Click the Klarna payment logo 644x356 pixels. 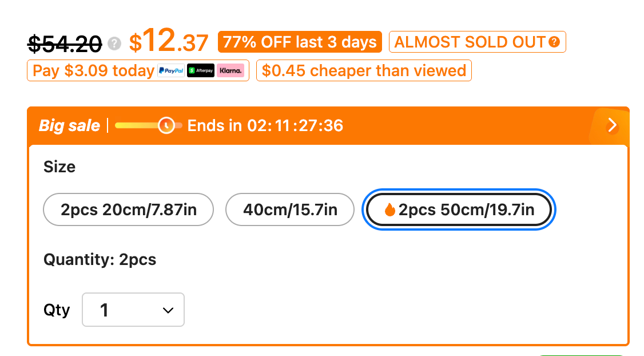pyautogui.click(x=230, y=71)
